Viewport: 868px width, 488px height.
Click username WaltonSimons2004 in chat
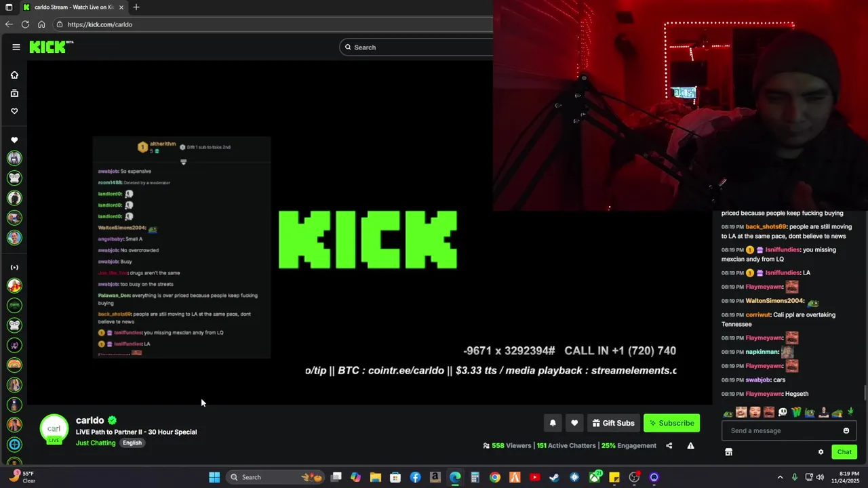click(774, 300)
